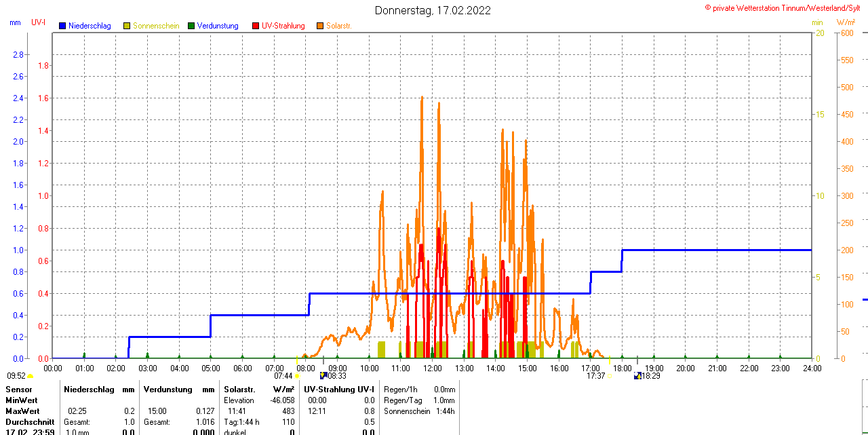Select the Verdunstung legend label
Viewport: 868px width, 435px height.
point(218,26)
